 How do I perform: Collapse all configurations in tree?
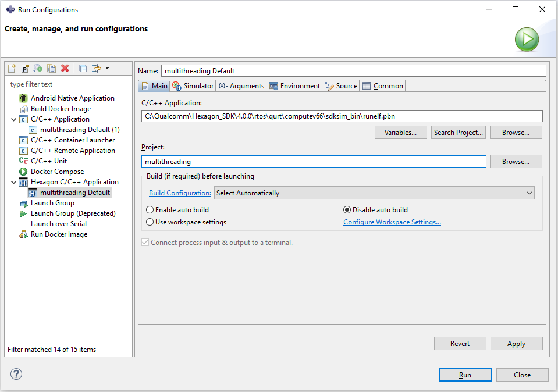pyautogui.click(x=83, y=68)
